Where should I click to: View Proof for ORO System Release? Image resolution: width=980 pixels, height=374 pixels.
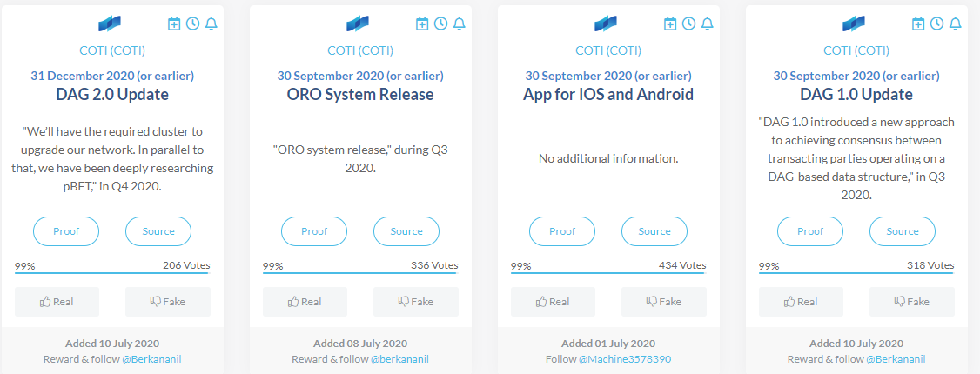pos(314,231)
